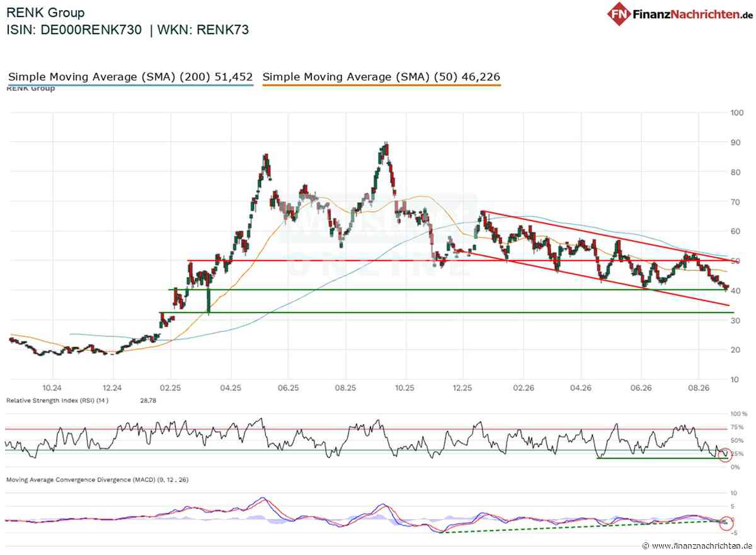Click the 08.25 date axis label
756x555 pixels.
pos(346,389)
